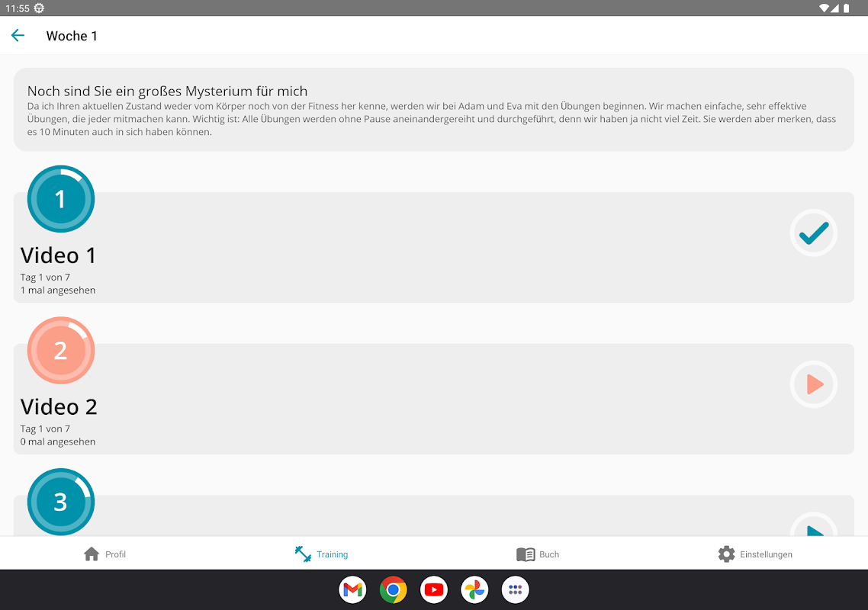Open Gmail from the dock
This screenshot has height=610, width=868.
point(352,590)
